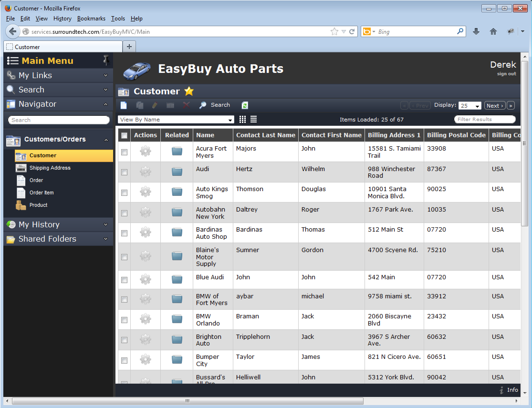The image size is (532, 408).
Task: Open the History menu
Action: [63, 19]
